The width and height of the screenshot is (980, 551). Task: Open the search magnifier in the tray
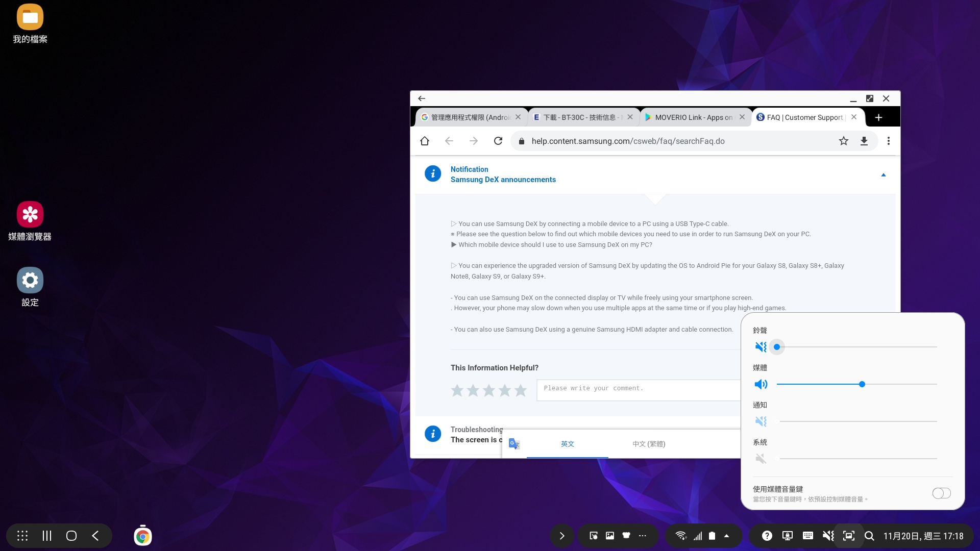pyautogui.click(x=869, y=536)
